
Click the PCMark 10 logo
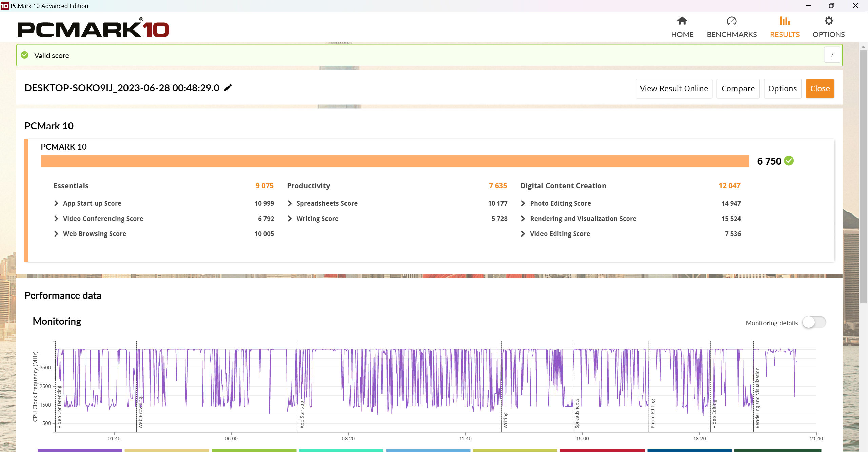click(93, 28)
